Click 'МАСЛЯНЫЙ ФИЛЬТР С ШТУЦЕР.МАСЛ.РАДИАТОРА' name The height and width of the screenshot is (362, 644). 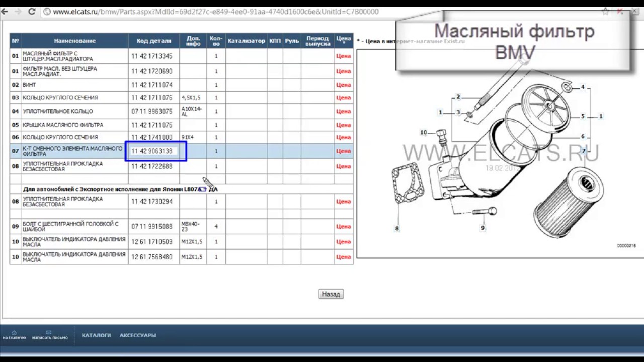[58, 56]
